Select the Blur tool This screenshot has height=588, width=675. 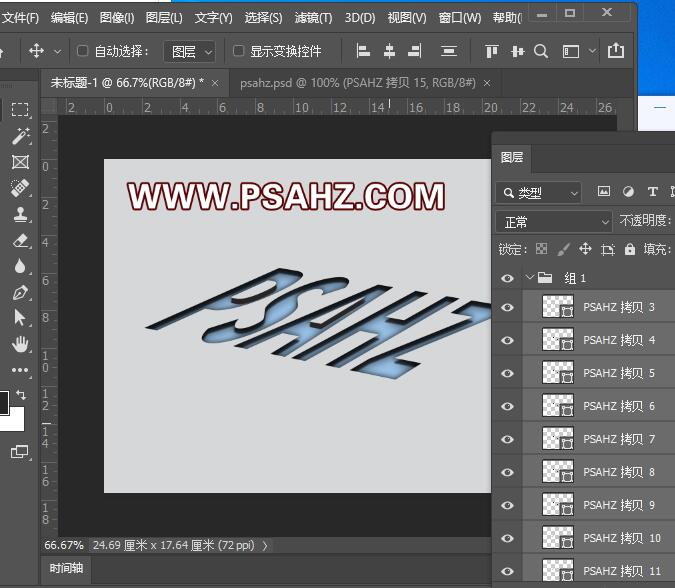(20, 266)
